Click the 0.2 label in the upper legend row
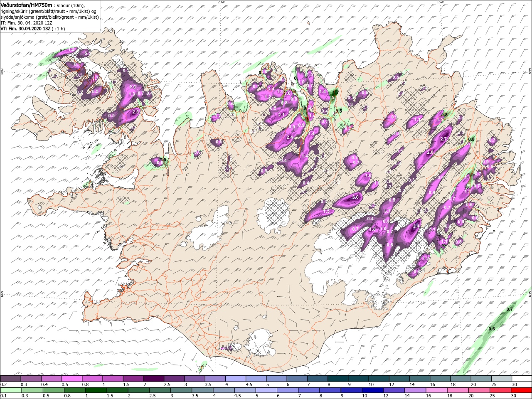The image size is (532, 399). [3, 384]
